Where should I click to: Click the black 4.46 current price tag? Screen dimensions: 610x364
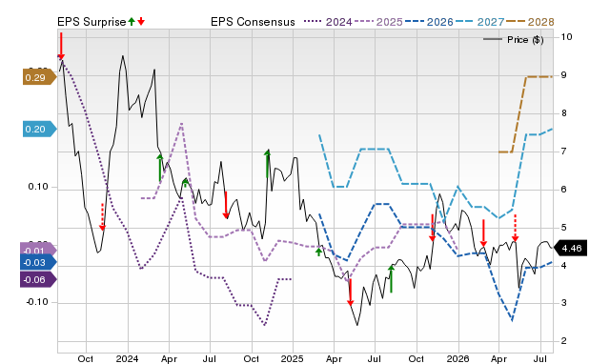(x=570, y=248)
